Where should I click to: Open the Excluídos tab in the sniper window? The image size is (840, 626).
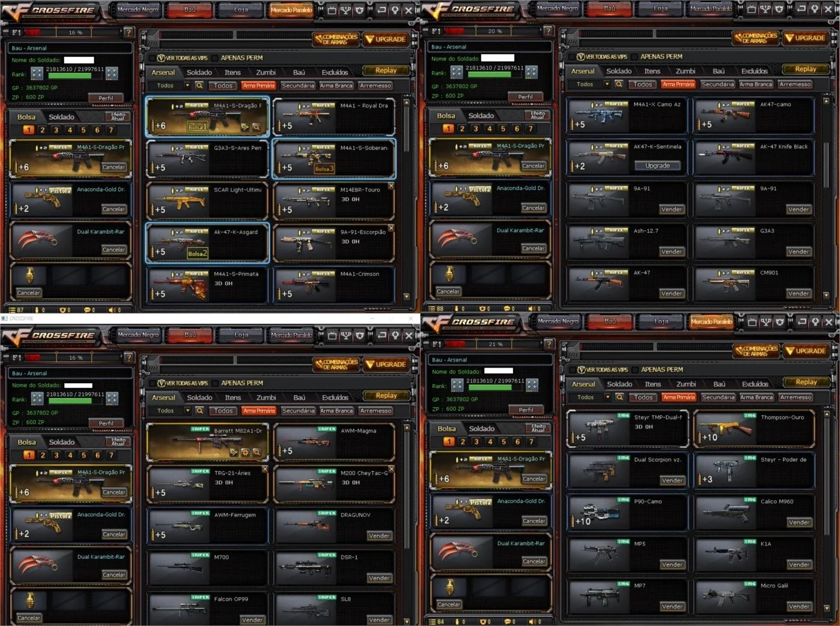(x=335, y=398)
